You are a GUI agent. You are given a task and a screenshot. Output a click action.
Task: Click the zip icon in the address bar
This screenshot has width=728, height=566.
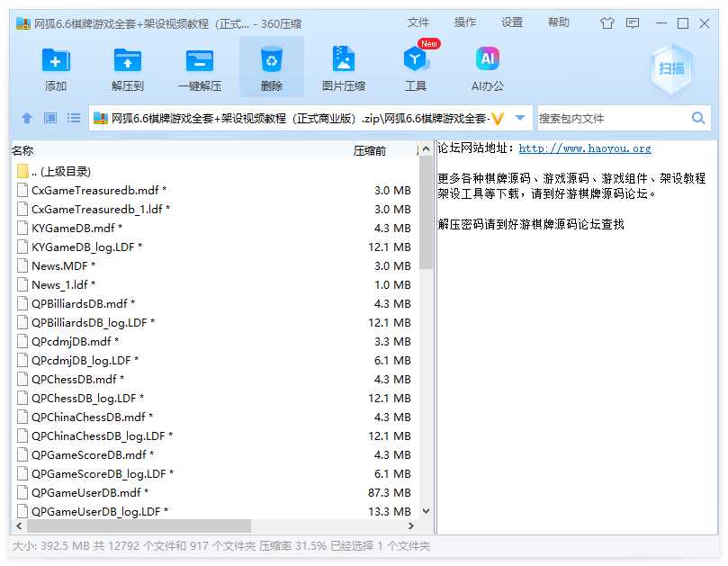pos(100,119)
